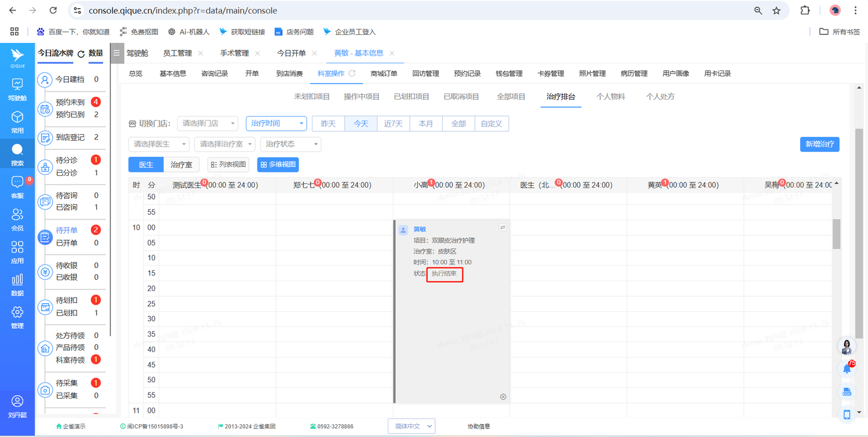Click the swap icon on 黄敏 appointment card
Image resolution: width=868 pixels, height=437 pixels.
pos(502,227)
